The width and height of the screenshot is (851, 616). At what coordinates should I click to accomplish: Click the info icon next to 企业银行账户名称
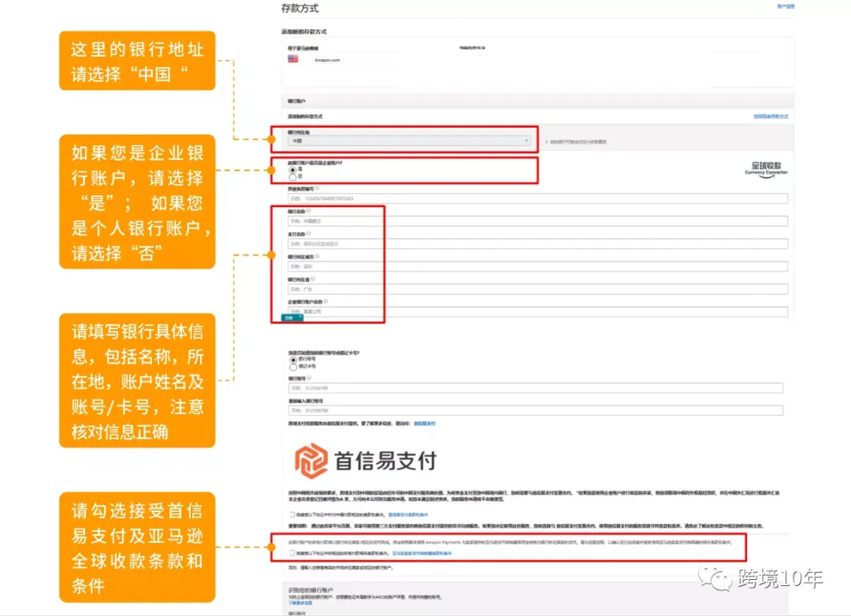[325, 301]
